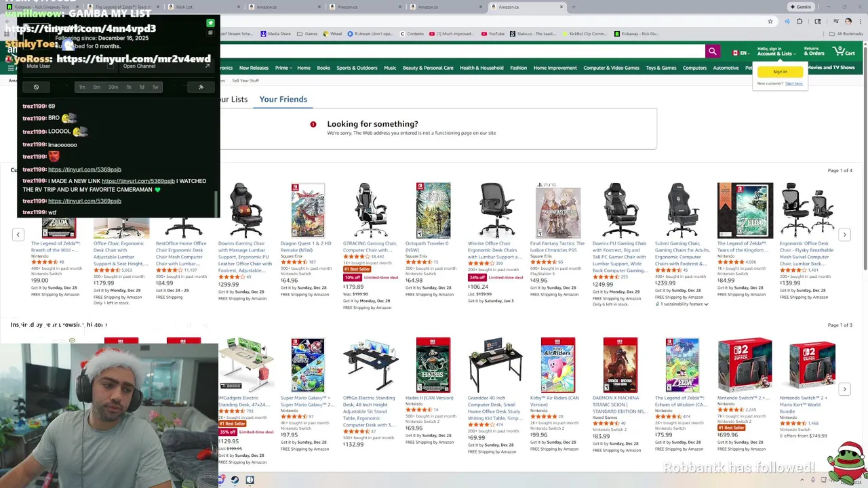Open DAEMON X MACHINA cover image
This screenshot has width=868, height=488.
[x=620, y=365]
